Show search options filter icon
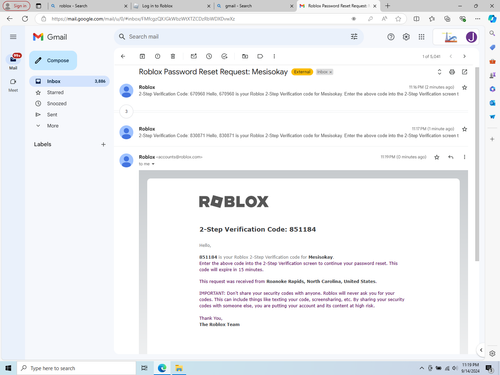Image resolution: width=500 pixels, height=375 pixels. pyautogui.click(x=354, y=37)
